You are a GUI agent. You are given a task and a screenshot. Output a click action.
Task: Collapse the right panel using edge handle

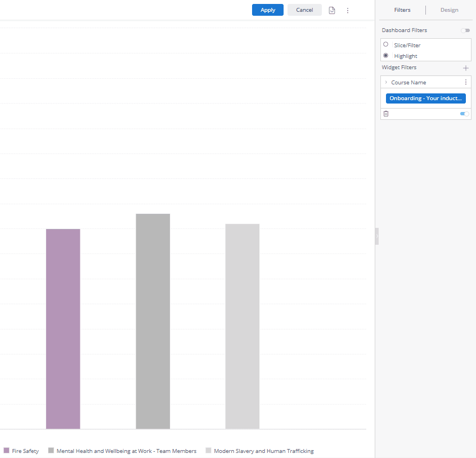(377, 236)
